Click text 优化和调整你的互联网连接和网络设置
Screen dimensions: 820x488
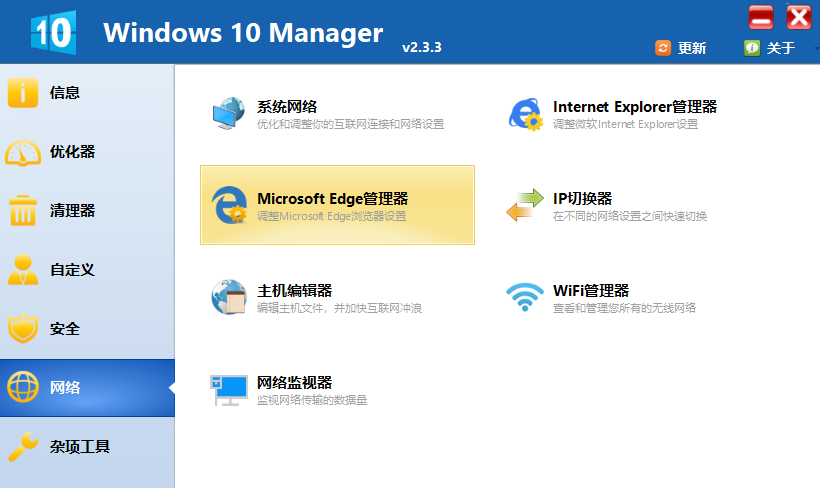[350, 124]
